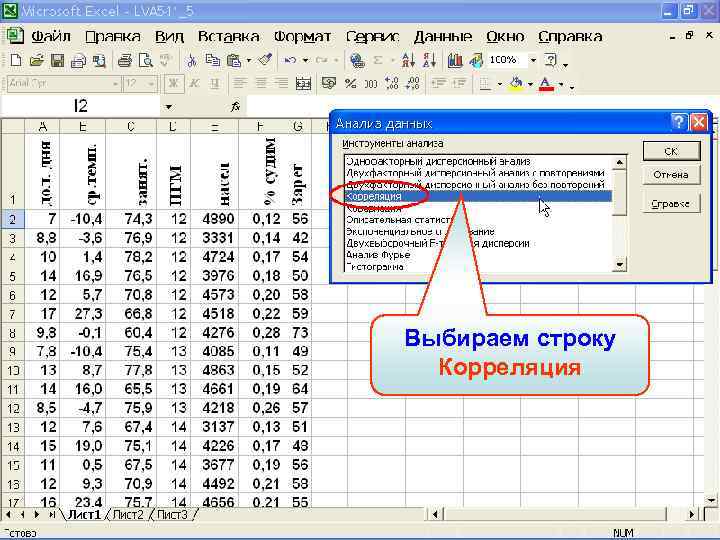Open the Font Color dropdown arrow
The image size is (720, 540).
pos(561,84)
